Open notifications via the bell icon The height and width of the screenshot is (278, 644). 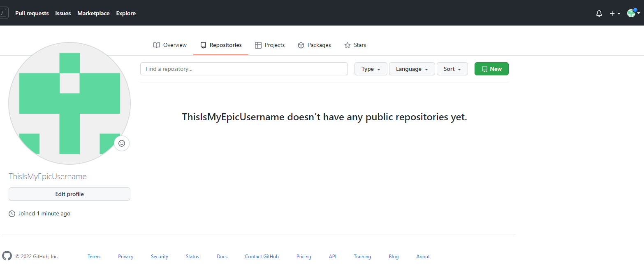[x=599, y=13]
